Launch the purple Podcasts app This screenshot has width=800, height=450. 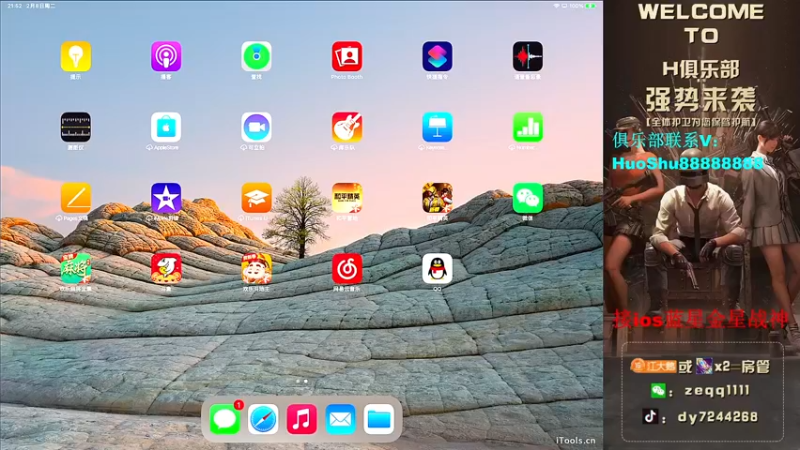[x=166, y=56]
